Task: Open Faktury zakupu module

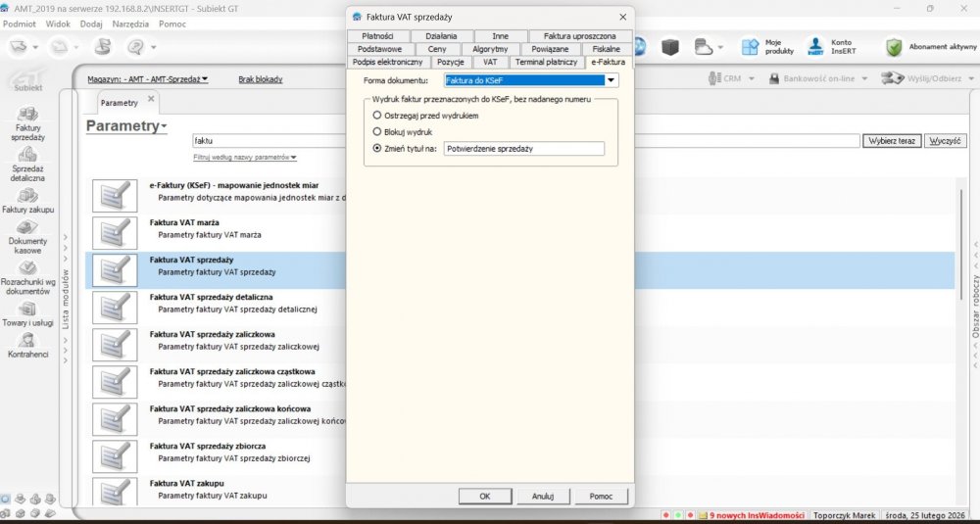Action: [27, 201]
